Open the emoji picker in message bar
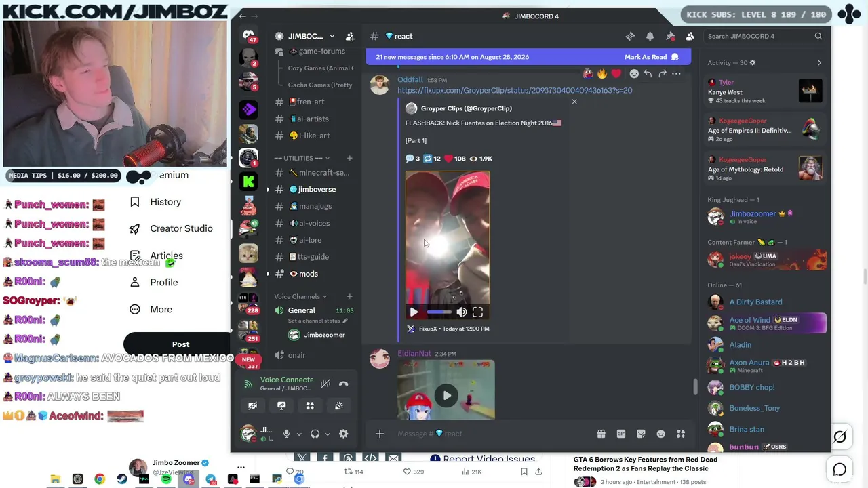 [x=660, y=434]
